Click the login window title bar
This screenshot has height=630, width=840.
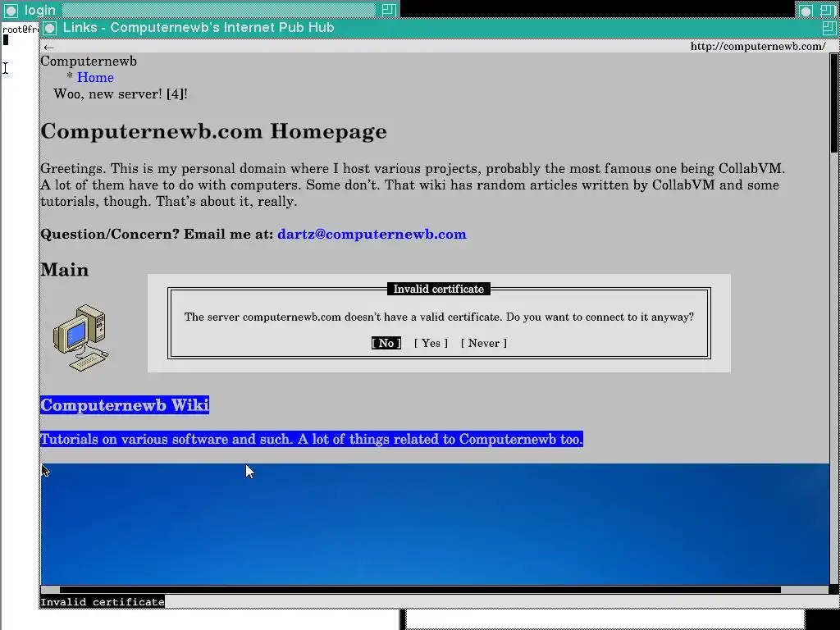point(200,10)
